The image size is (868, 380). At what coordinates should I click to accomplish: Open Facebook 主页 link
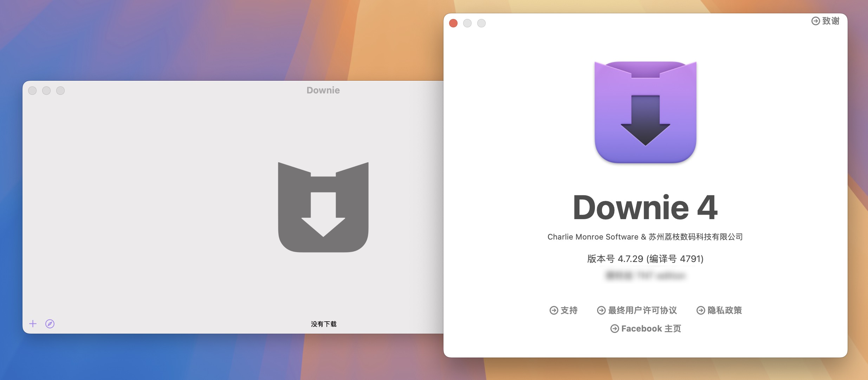coord(643,328)
